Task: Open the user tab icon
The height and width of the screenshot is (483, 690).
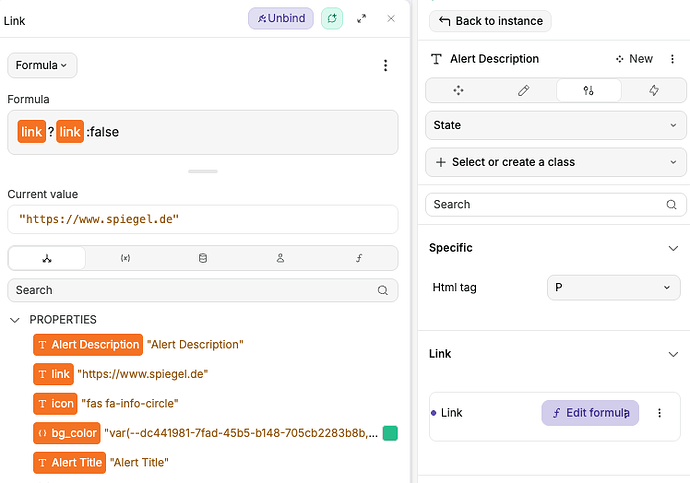Action: pyautogui.click(x=281, y=258)
